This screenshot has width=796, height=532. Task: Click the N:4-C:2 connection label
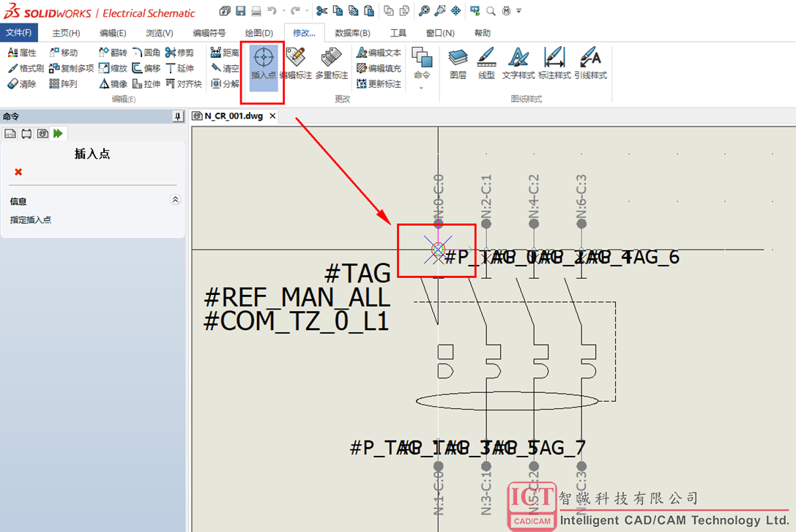[x=534, y=197]
